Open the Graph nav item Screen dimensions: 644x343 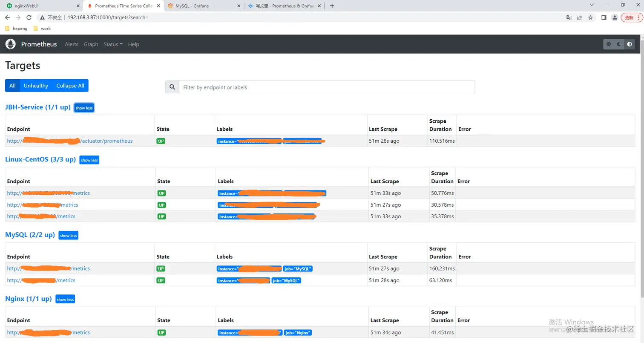91,44
